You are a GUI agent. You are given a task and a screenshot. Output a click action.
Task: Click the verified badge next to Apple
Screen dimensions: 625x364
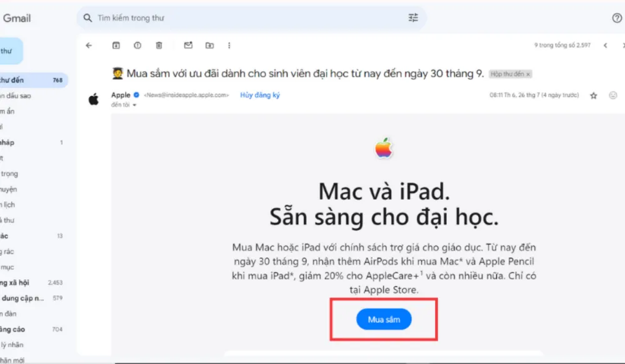(136, 95)
